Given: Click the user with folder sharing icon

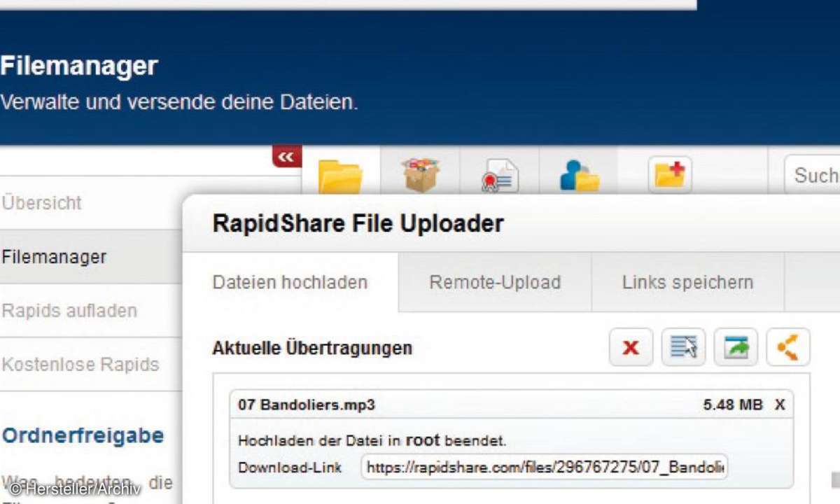Looking at the screenshot, I should (580, 175).
